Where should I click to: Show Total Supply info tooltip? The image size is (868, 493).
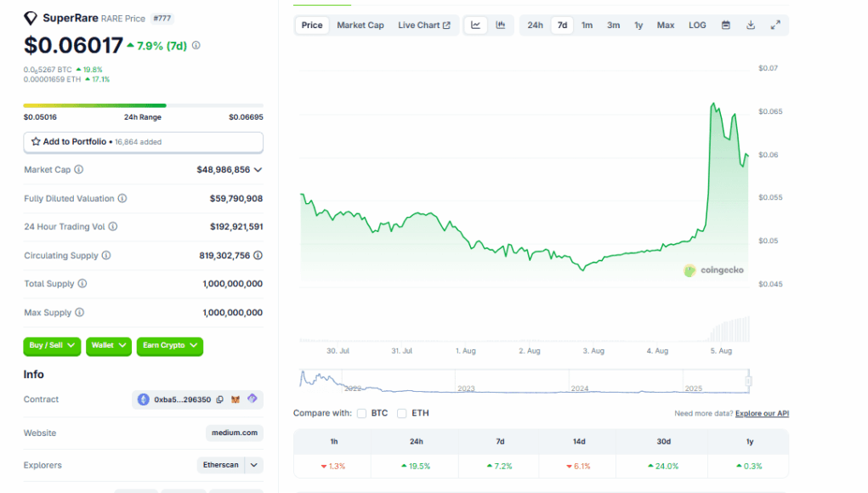tap(82, 283)
